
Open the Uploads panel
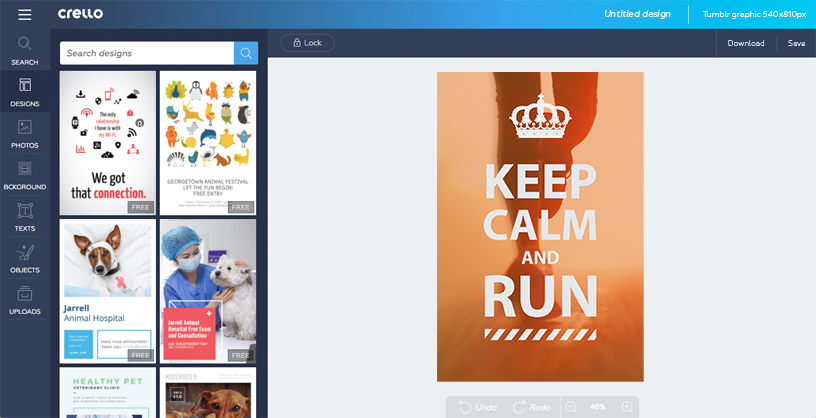coord(25,300)
